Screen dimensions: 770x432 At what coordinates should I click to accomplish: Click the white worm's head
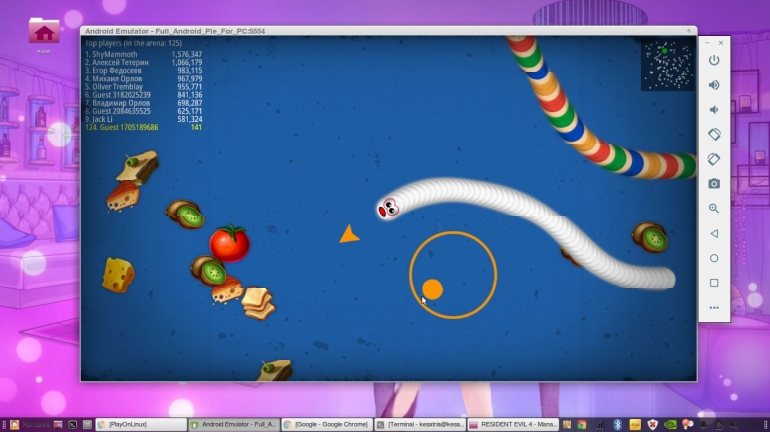point(389,208)
